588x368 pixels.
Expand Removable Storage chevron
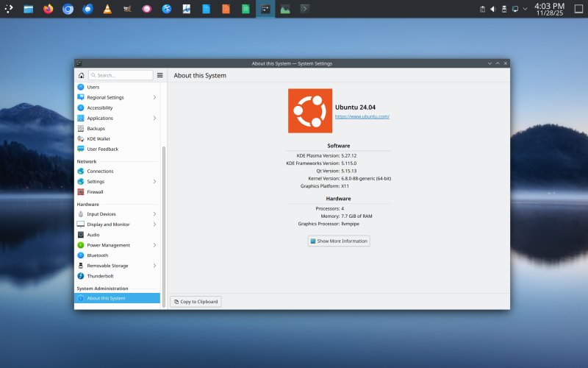click(x=154, y=266)
